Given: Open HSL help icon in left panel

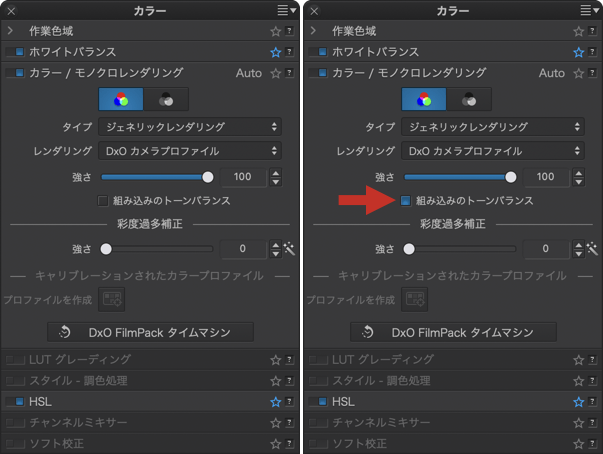Looking at the screenshot, I should [290, 402].
